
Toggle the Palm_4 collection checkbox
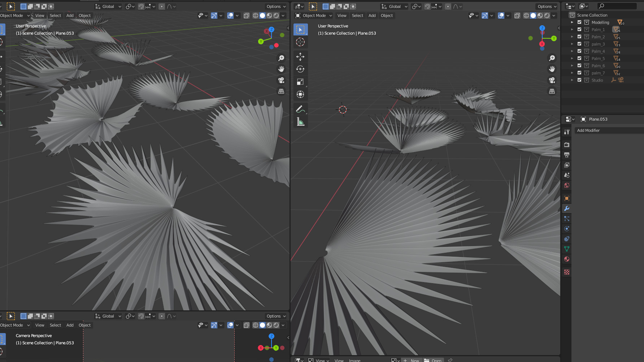pyautogui.click(x=579, y=51)
